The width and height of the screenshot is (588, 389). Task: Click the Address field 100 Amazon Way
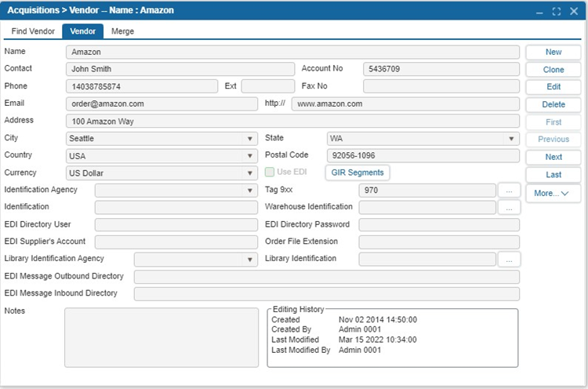click(292, 121)
